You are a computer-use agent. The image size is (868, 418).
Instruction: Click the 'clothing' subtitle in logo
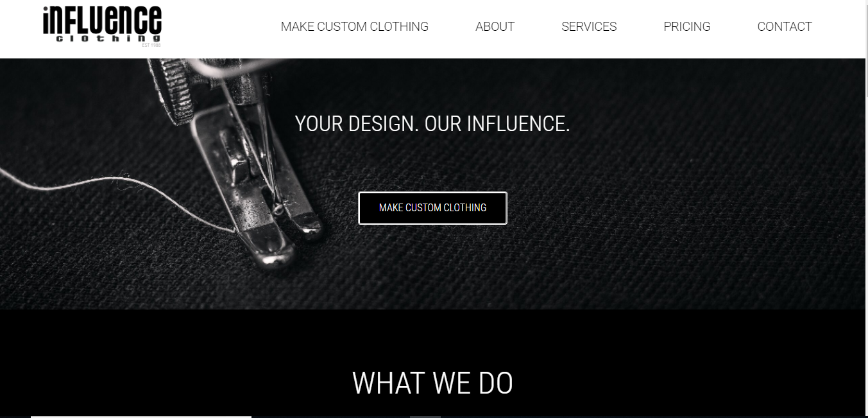(108, 39)
